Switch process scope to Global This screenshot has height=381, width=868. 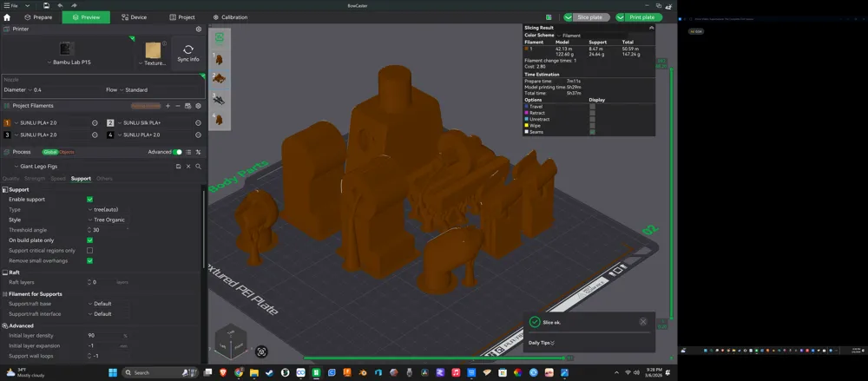(x=50, y=152)
